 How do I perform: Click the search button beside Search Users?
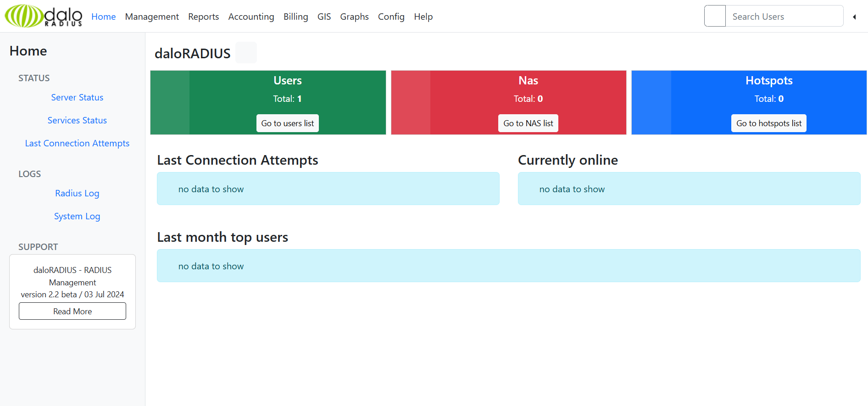point(715,16)
